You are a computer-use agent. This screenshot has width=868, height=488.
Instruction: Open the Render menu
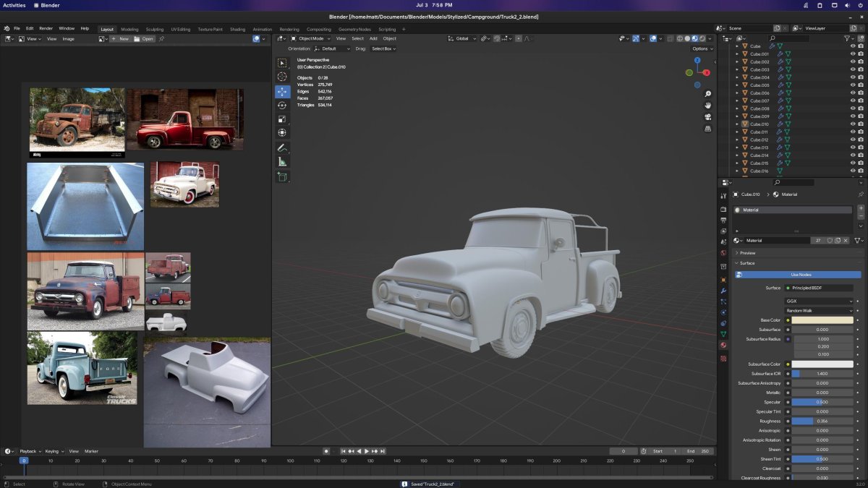pyautogui.click(x=46, y=28)
